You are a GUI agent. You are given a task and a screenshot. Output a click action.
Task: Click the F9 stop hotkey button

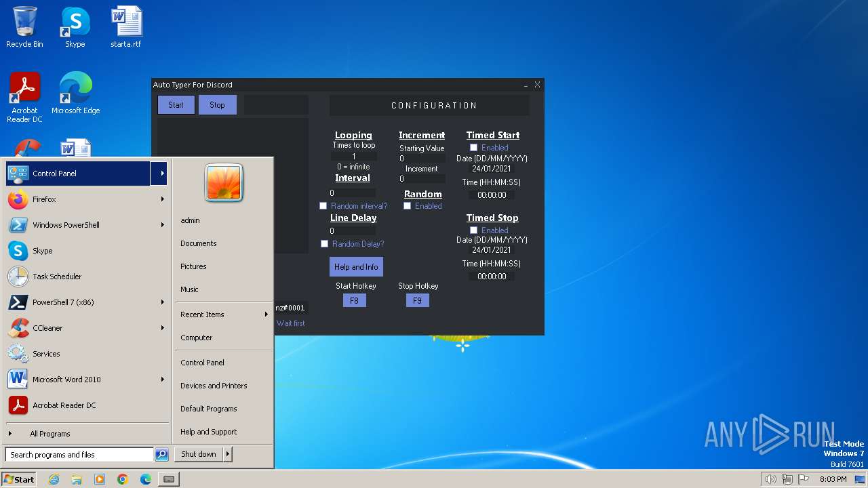click(x=417, y=301)
